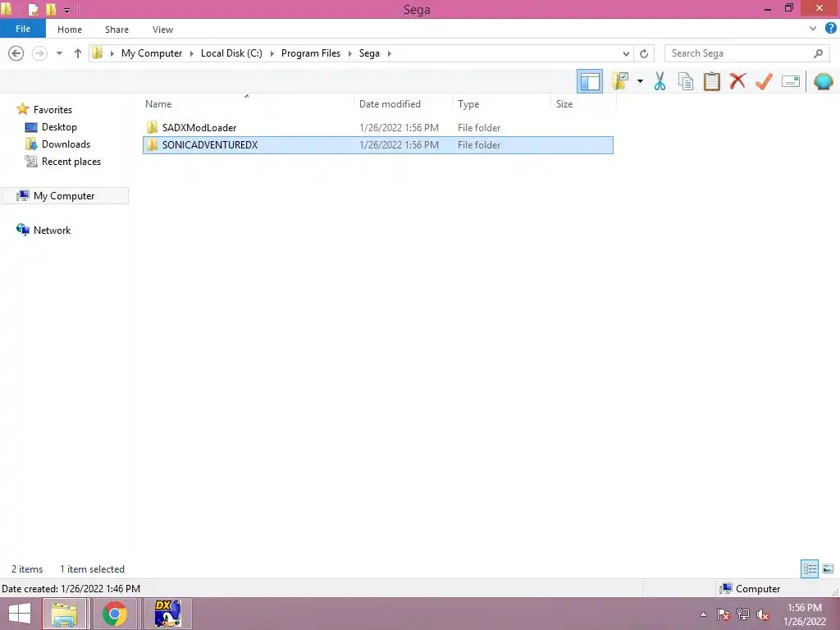The height and width of the screenshot is (630, 840).
Task: Click Sega in the breadcrumb path
Action: [x=369, y=53]
